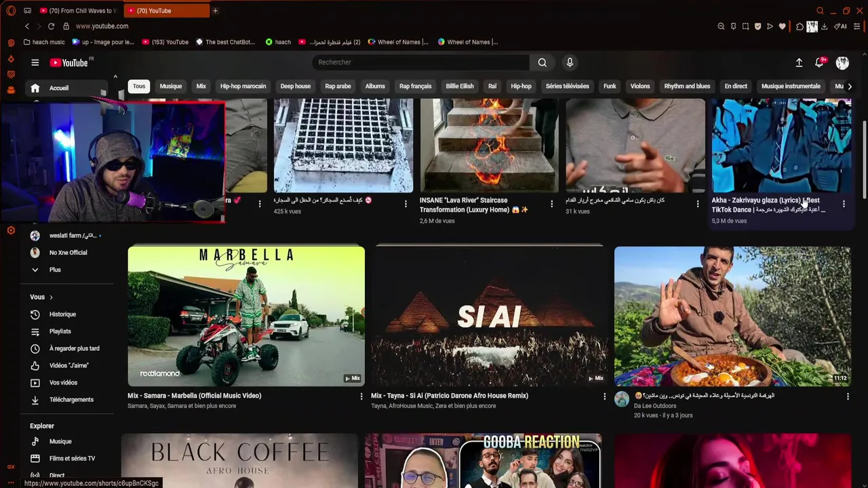The width and height of the screenshot is (868, 488).
Task: Select the En direct chip
Action: pos(736,86)
